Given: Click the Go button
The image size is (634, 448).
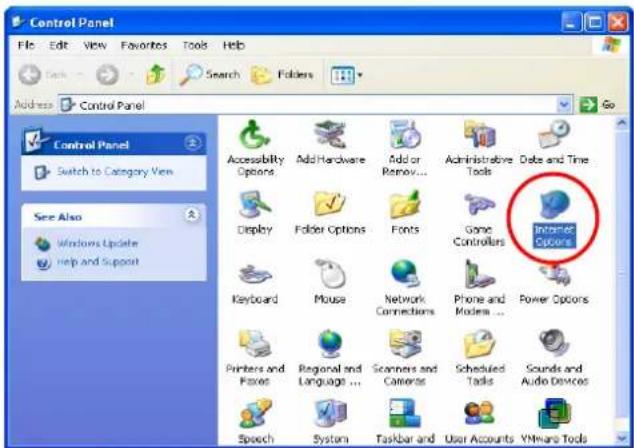Looking at the screenshot, I should pos(598,105).
